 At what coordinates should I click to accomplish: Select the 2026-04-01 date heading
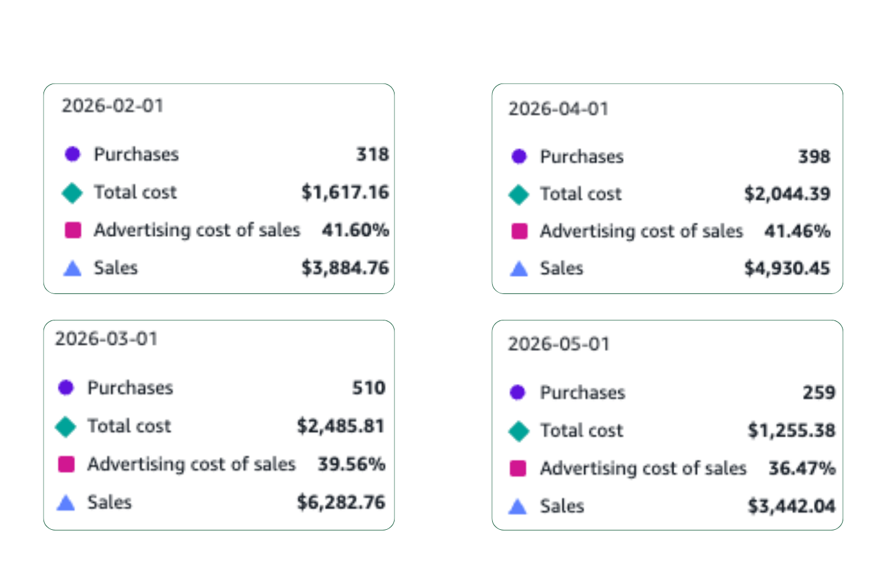point(559,109)
